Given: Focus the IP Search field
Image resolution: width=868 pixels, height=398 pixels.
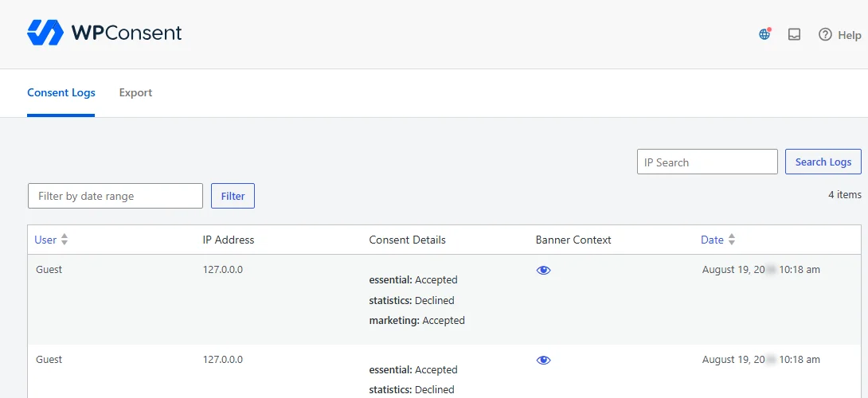Looking at the screenshot, I should click(x=707, y=162).
